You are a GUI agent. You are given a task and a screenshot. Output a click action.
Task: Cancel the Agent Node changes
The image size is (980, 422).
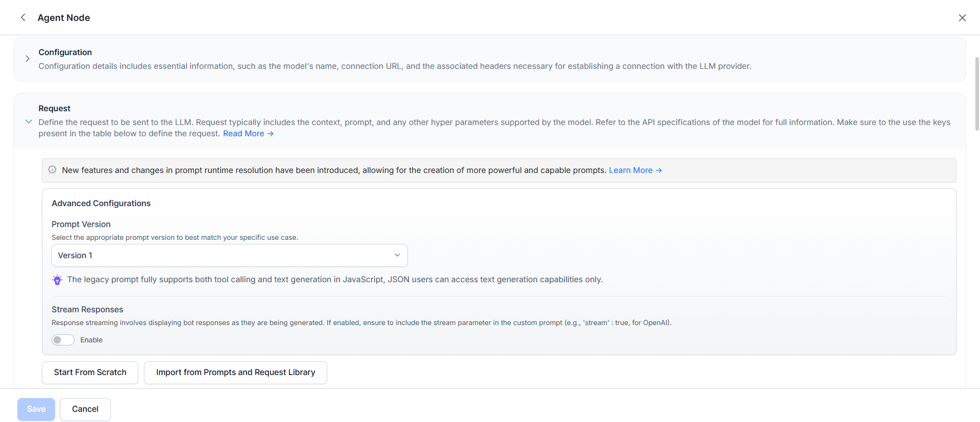[85, 409]
